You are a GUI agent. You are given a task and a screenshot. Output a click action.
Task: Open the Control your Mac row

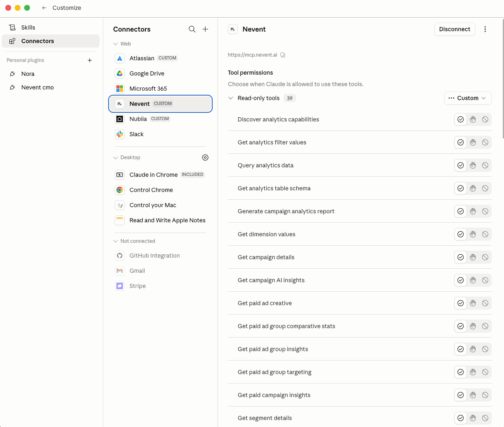[160, 205]
